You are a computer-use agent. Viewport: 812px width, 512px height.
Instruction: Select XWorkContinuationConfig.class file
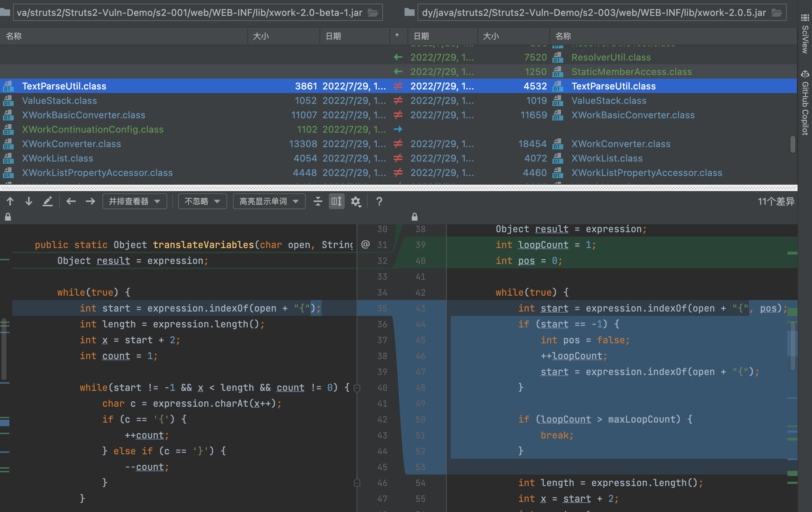[x=93, y=129]
